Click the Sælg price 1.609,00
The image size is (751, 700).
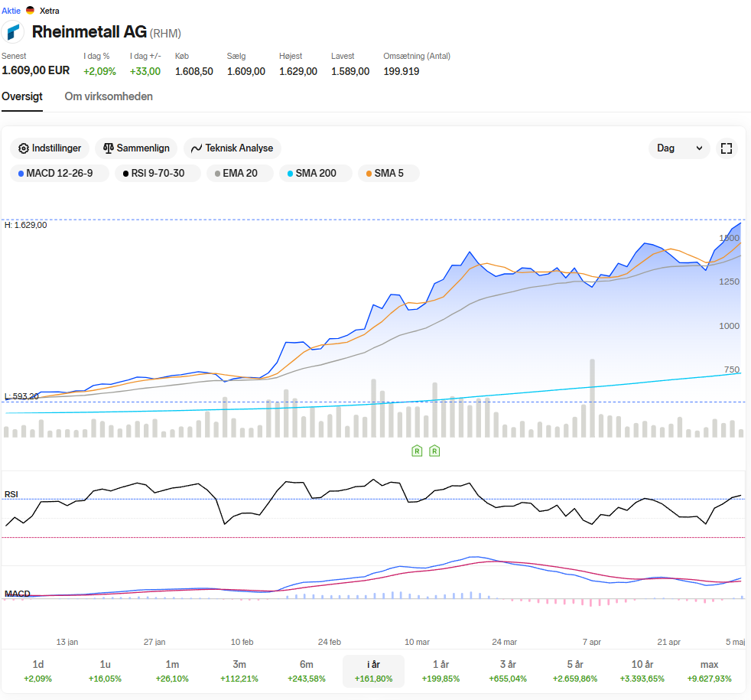pyautogui.click(x=245, y=71)
